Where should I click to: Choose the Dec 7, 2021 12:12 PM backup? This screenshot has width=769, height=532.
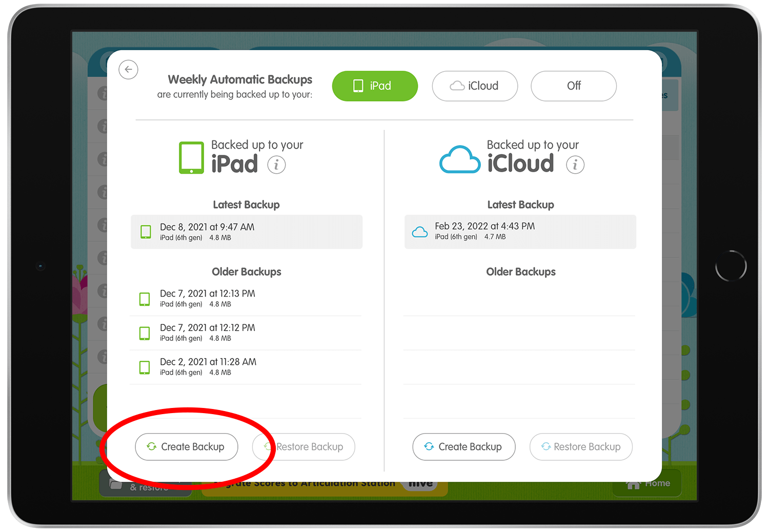[246, 333]
